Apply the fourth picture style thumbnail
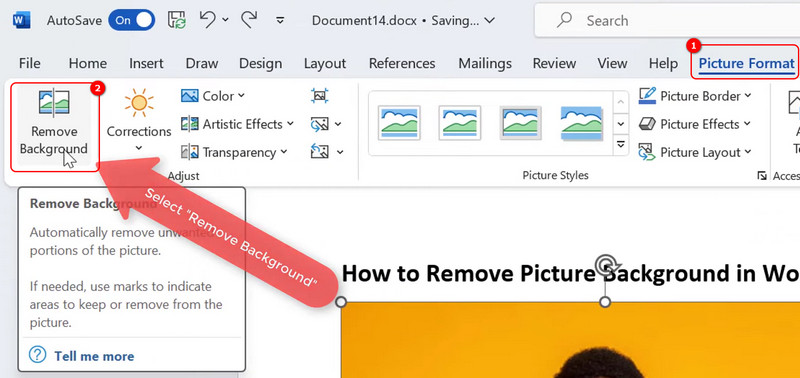 [581, 123]
